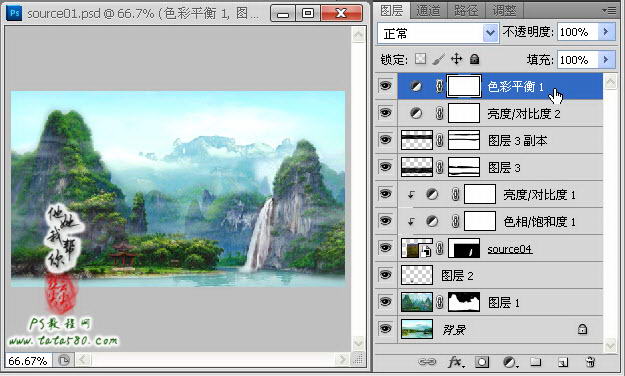Hide the 色彩平衡 1 layer

[x=385, y=86]
